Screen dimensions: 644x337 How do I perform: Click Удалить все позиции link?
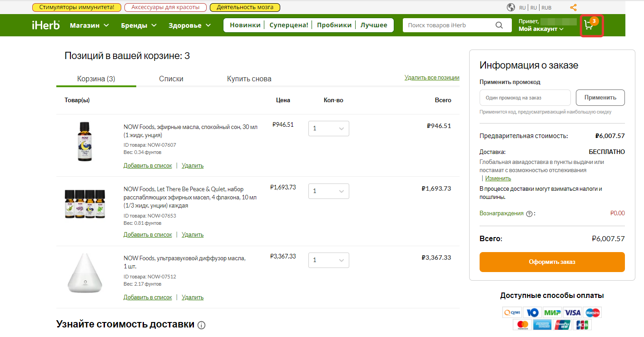[432, 78]
